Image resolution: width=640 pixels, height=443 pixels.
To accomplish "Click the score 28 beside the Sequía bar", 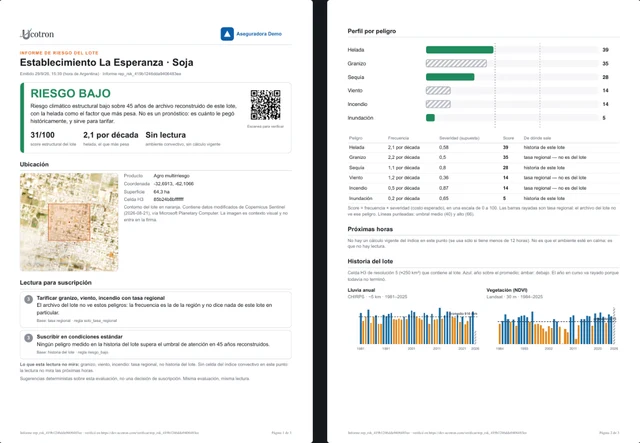I will tap(605, 77).
